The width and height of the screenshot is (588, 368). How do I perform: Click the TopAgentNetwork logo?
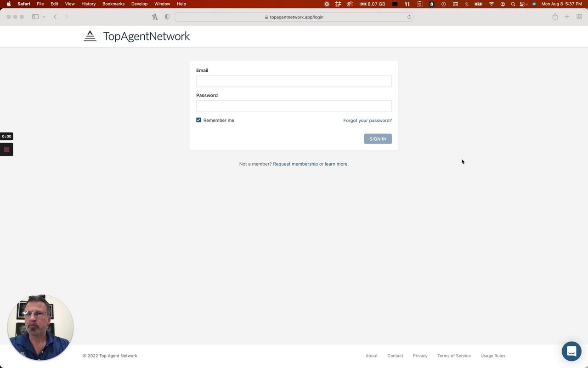[x=136, y=36]
